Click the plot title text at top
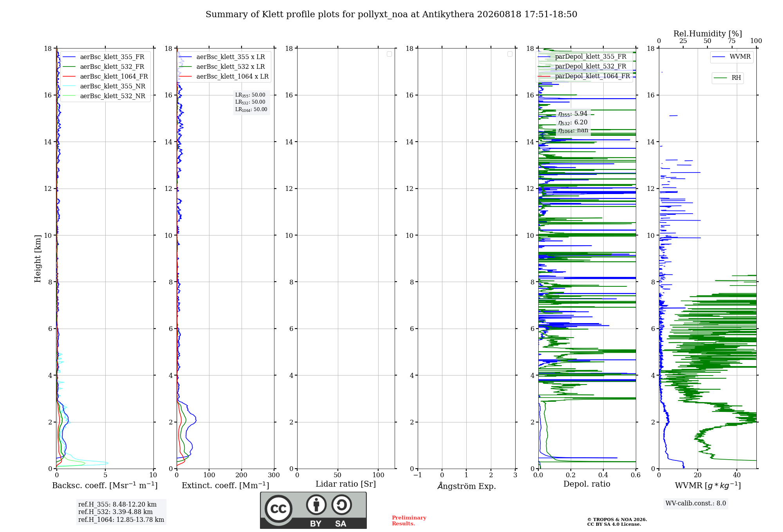The height and width of the screenshot is (532, 783). click(391, 14)
